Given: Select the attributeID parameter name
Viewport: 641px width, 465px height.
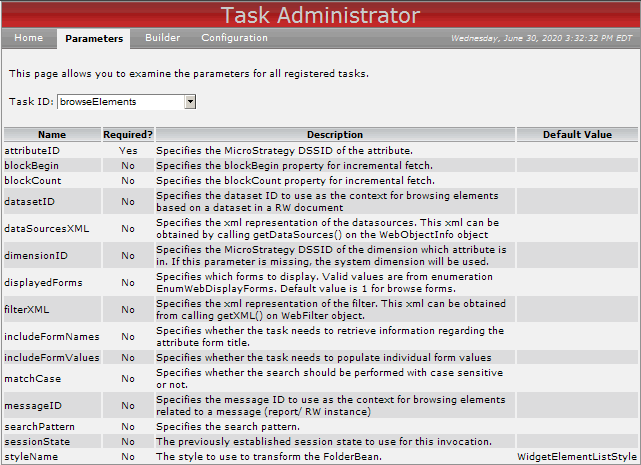Looking at the screenshot, I should [32, 151].
